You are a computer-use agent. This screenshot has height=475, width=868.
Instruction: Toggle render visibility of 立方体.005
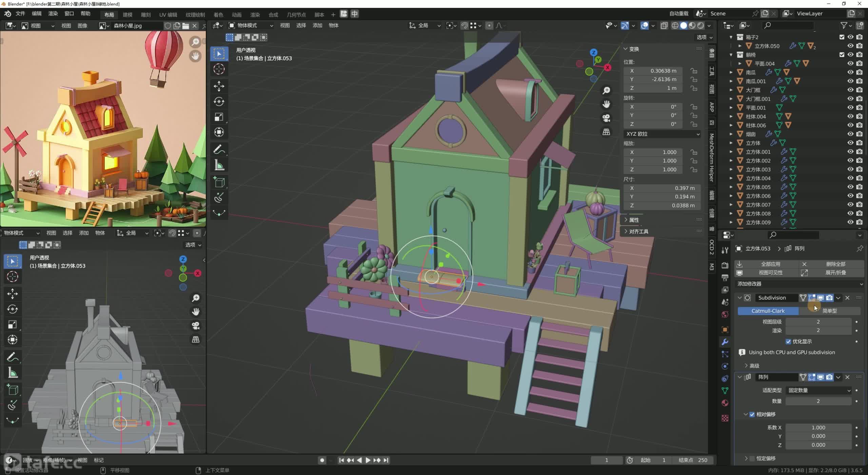pyautogui.click(x=860, y=187)
